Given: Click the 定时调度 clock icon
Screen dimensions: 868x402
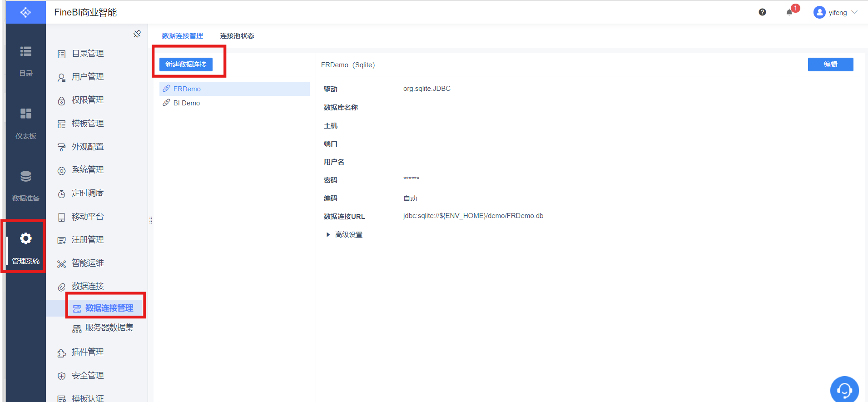Looking at the screenshot, I should click(x=62, y=194).
